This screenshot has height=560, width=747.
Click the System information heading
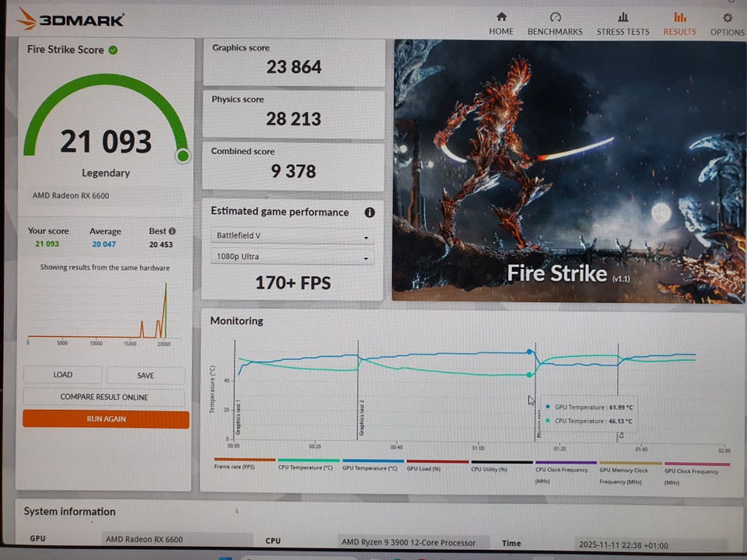(69, 512)
